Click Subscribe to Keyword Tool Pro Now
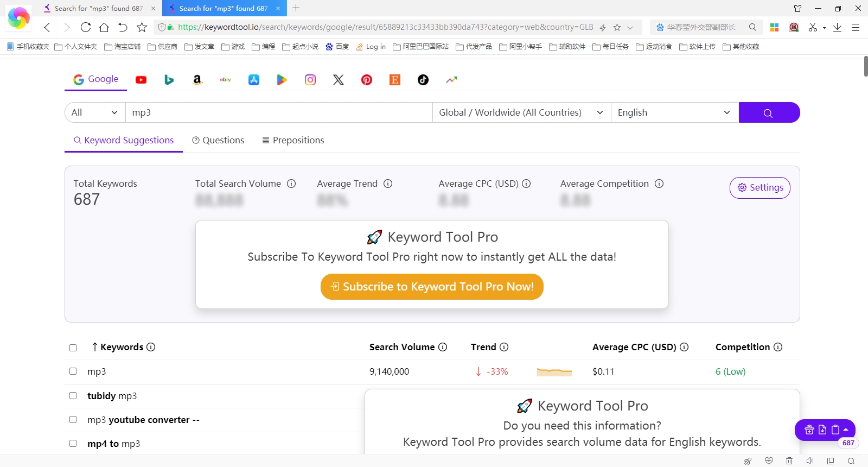 pos(432,287)
